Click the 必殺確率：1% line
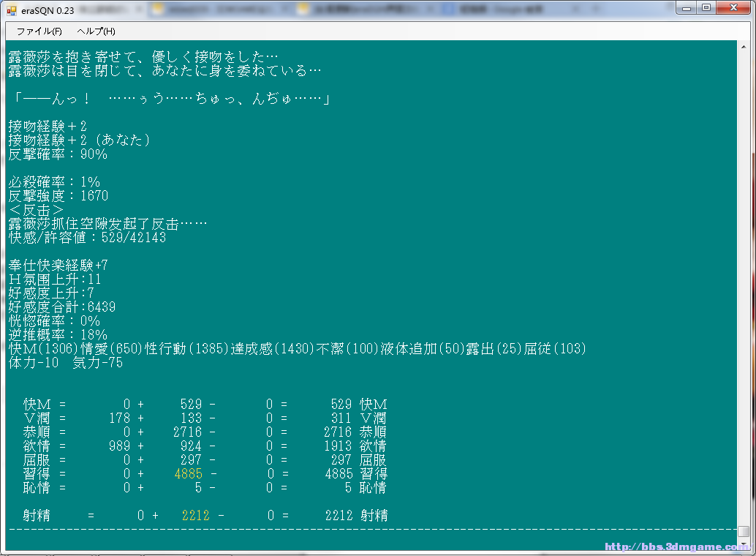756x556 pixels. pos(54,182)
